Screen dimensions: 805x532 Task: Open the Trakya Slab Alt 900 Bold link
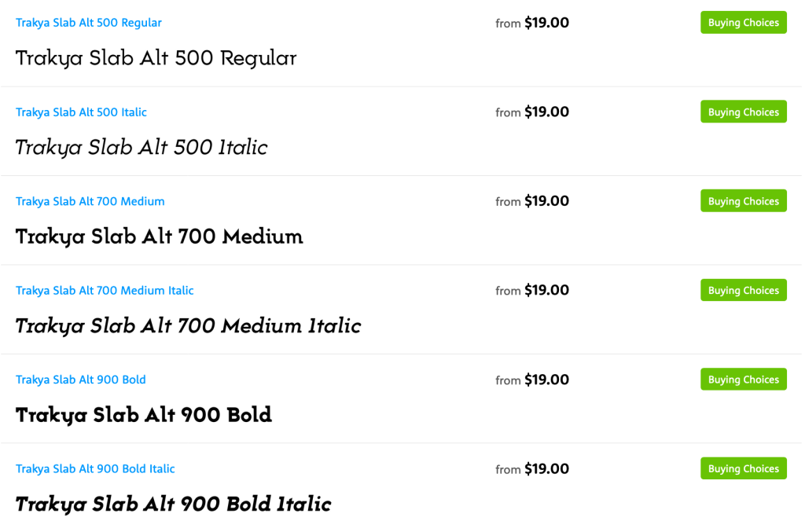(x=81, y=380)
